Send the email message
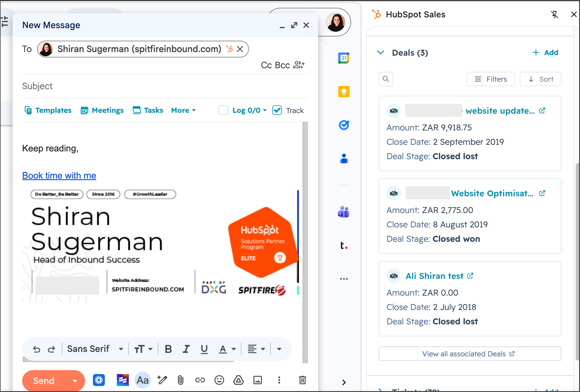This screenshot has width=580, height=392. (x=44, y=381)
